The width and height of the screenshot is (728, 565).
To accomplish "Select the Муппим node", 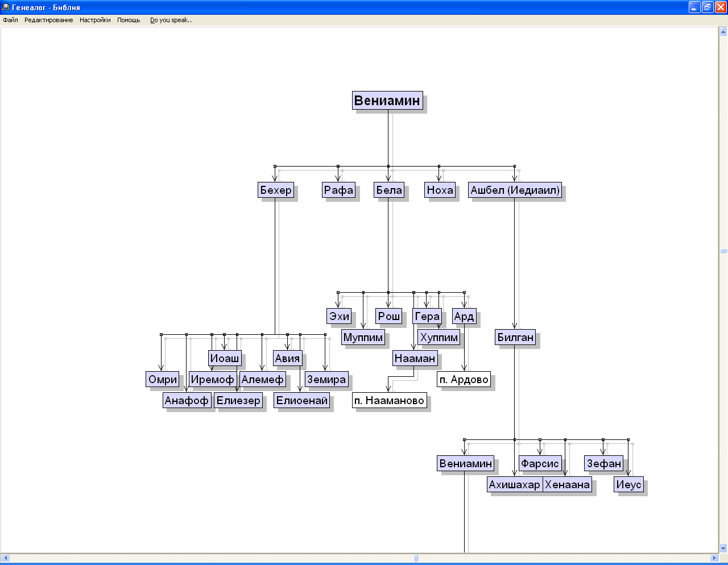I will (x=363, y=337).
